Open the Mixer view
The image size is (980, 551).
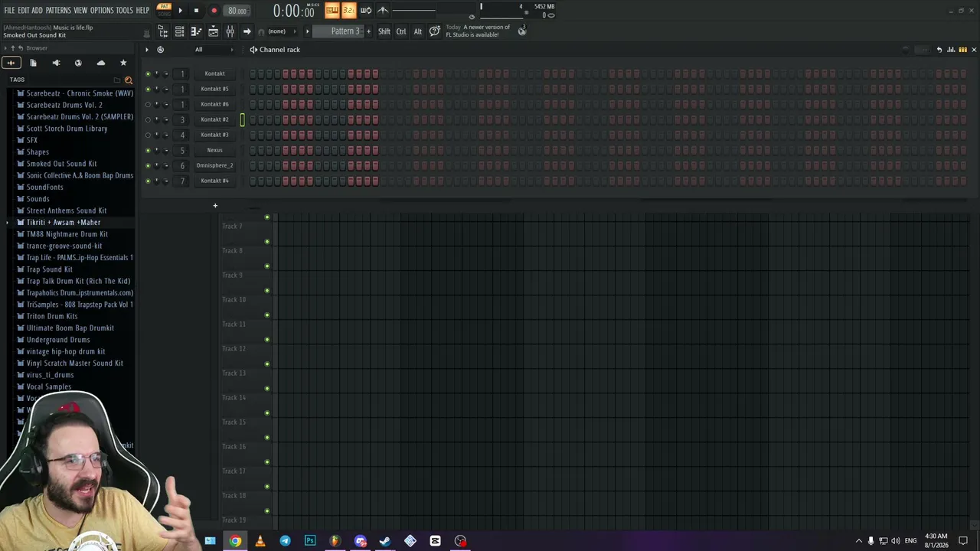point(230,31)
